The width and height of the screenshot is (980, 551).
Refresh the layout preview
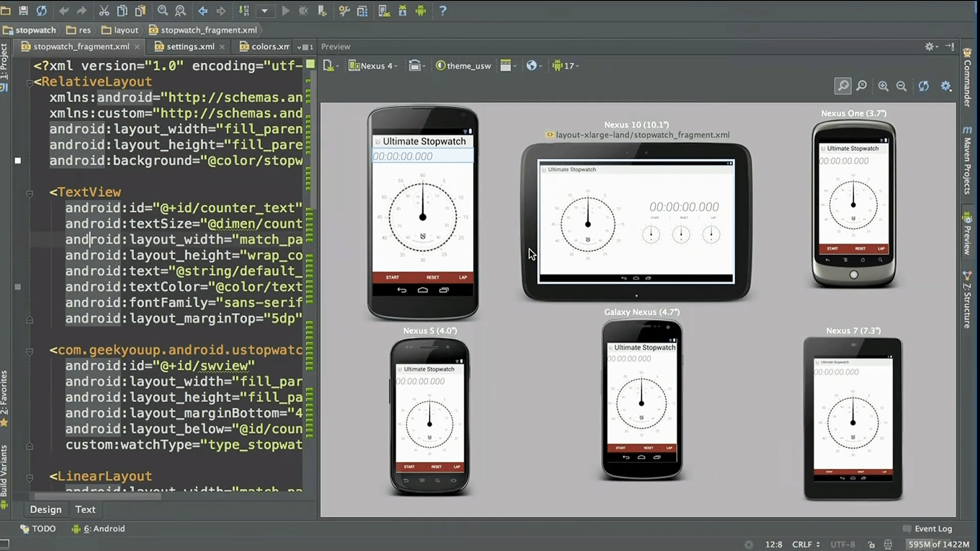click(923, 86)
